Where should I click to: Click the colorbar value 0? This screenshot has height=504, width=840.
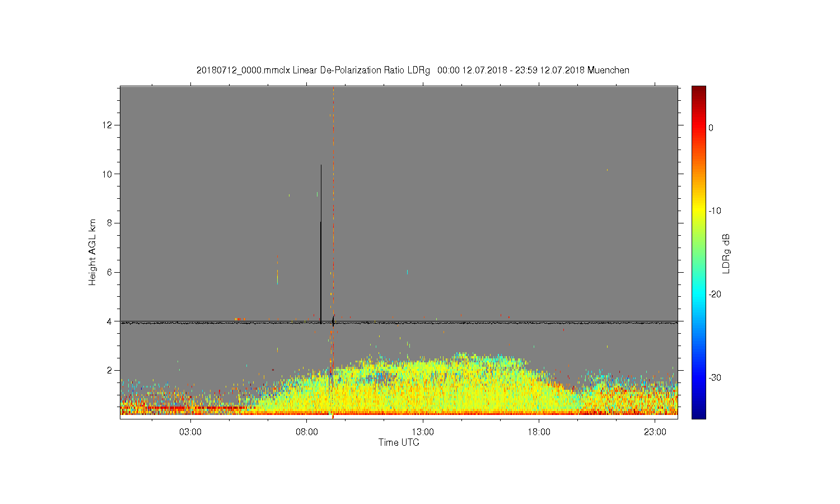pos(711,128)
